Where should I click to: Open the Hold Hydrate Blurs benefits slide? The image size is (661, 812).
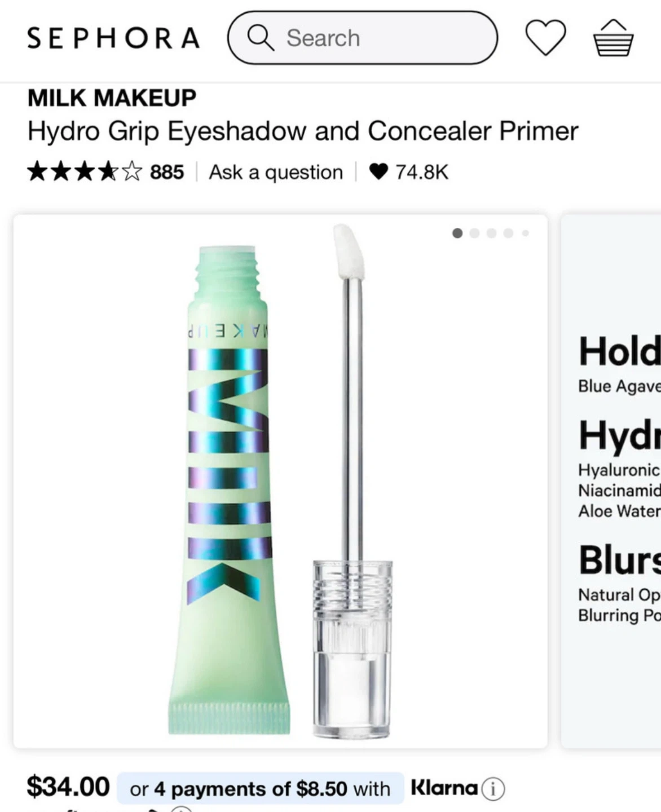(611, 480)
